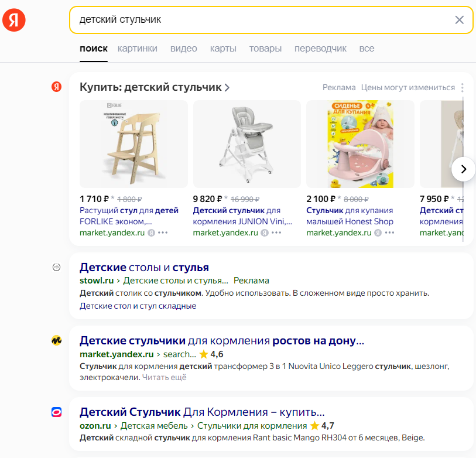Click the Yandex badge icon under Honest Shop product
This screenshot has width=476, height=458.
click(378, 233)
